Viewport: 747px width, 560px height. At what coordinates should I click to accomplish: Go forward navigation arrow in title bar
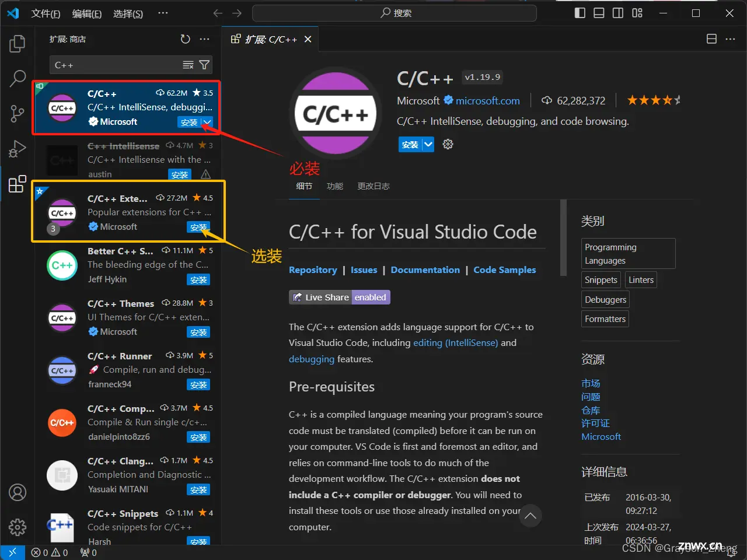[237, 13]
